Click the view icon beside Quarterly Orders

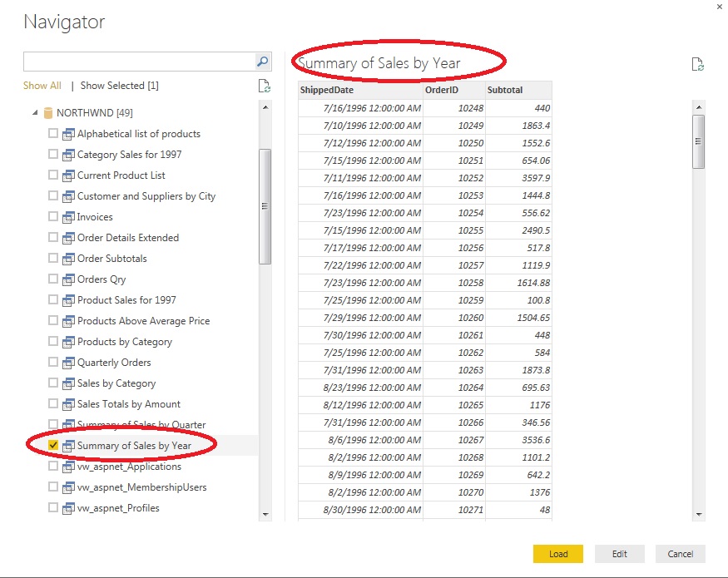(x=69, y=363)
